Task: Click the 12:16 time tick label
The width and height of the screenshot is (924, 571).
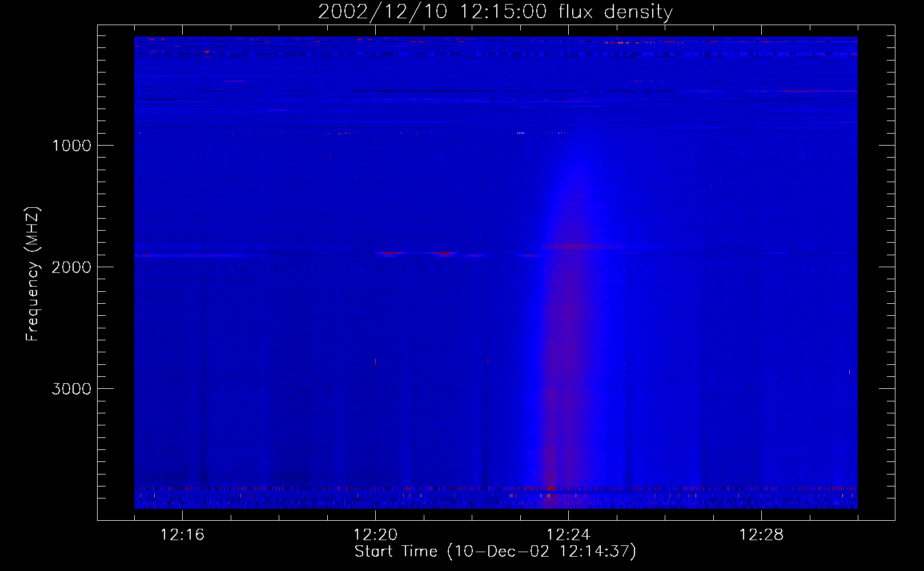Action: pyautogui.click(x=182, y=535)
